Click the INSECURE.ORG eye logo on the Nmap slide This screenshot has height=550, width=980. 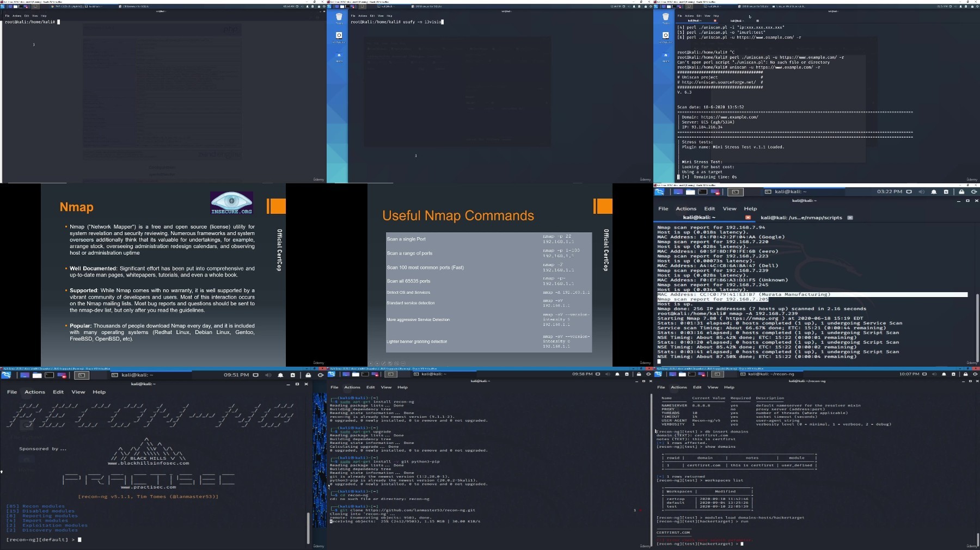(231, 203)
